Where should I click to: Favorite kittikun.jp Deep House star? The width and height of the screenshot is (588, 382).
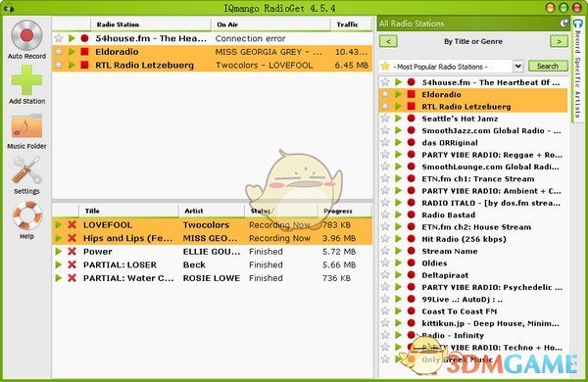click(385, 323)
